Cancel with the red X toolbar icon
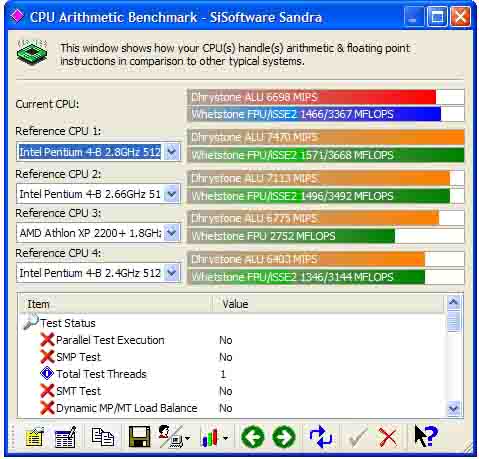Viewport: 479px width, 459px height. click(x=388, y=437)
